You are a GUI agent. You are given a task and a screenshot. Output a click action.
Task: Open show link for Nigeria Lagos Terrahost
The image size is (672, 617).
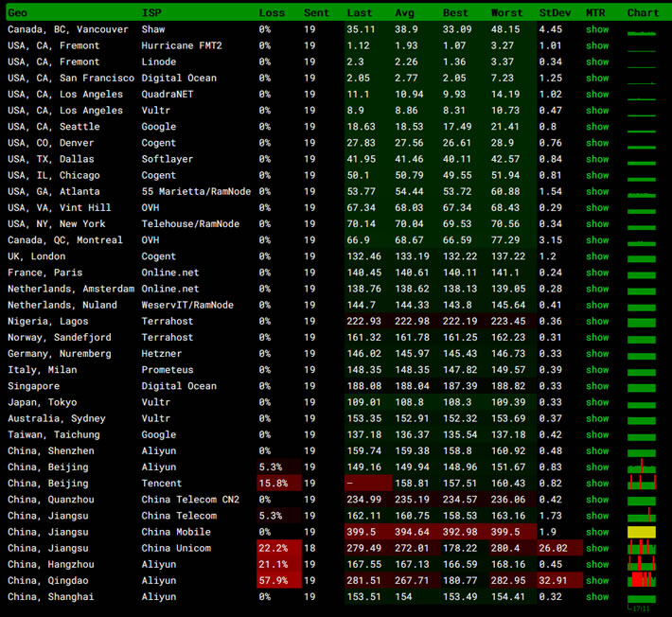point(597,321)
